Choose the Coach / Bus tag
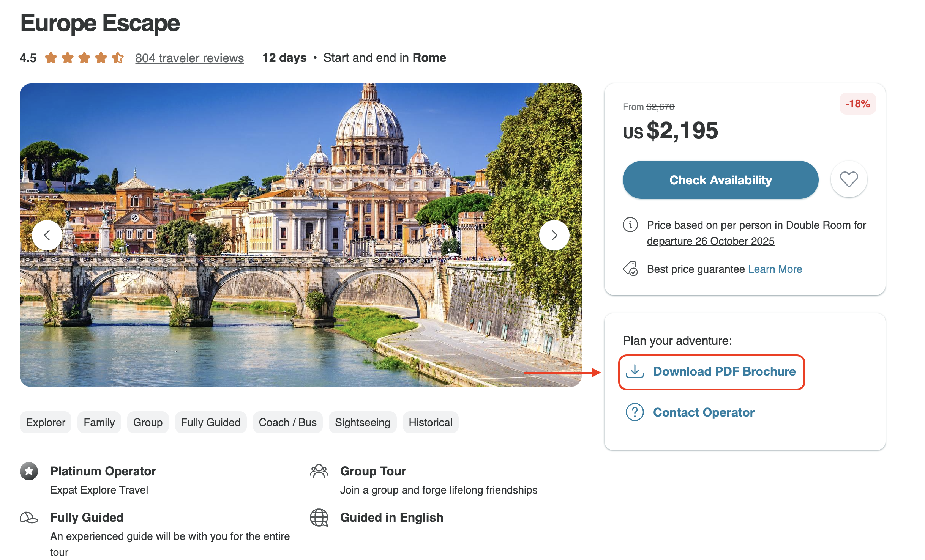Screen dimensions: 925x560 (x=287, y=422)
